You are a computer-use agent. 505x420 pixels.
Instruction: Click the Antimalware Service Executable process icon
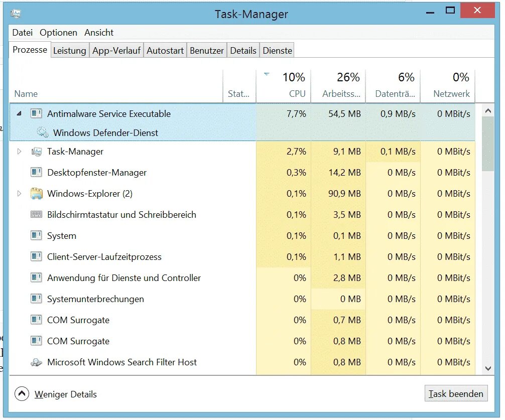click(36, 113)
